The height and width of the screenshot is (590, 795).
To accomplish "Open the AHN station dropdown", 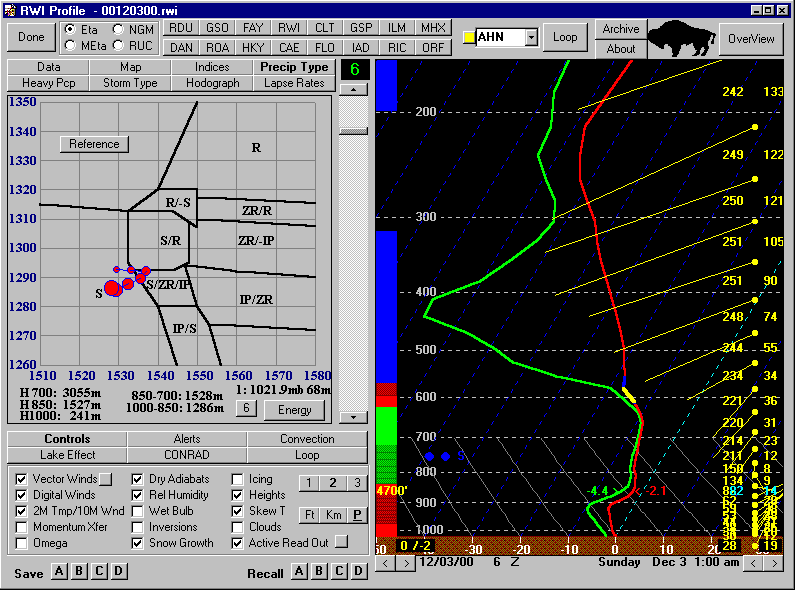I will click(531, 38).
